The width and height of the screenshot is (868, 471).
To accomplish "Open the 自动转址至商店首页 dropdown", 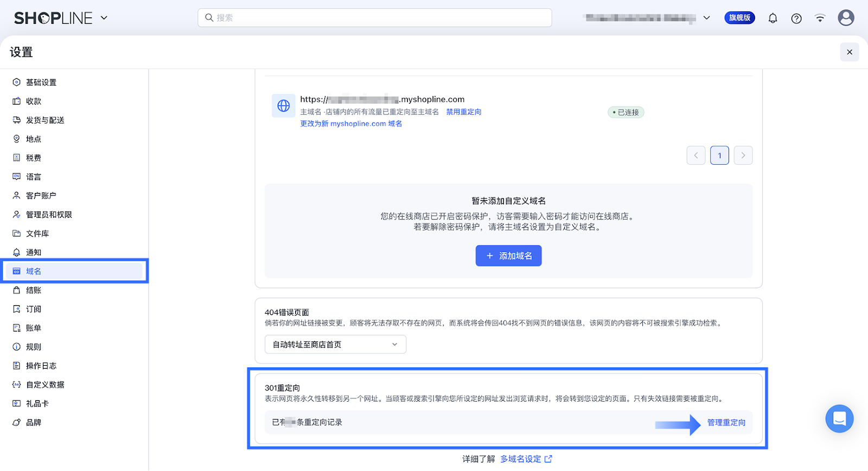I will [335, 345].
